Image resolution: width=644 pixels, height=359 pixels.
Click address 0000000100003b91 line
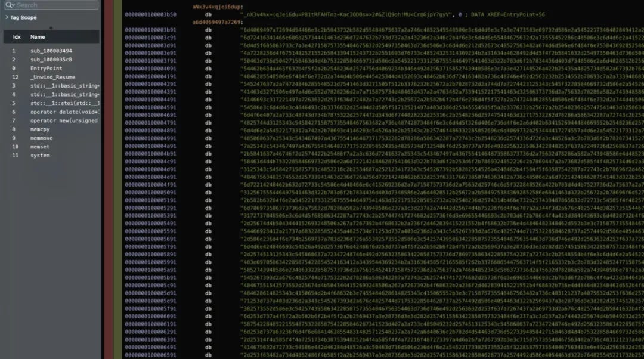[150, 30]
